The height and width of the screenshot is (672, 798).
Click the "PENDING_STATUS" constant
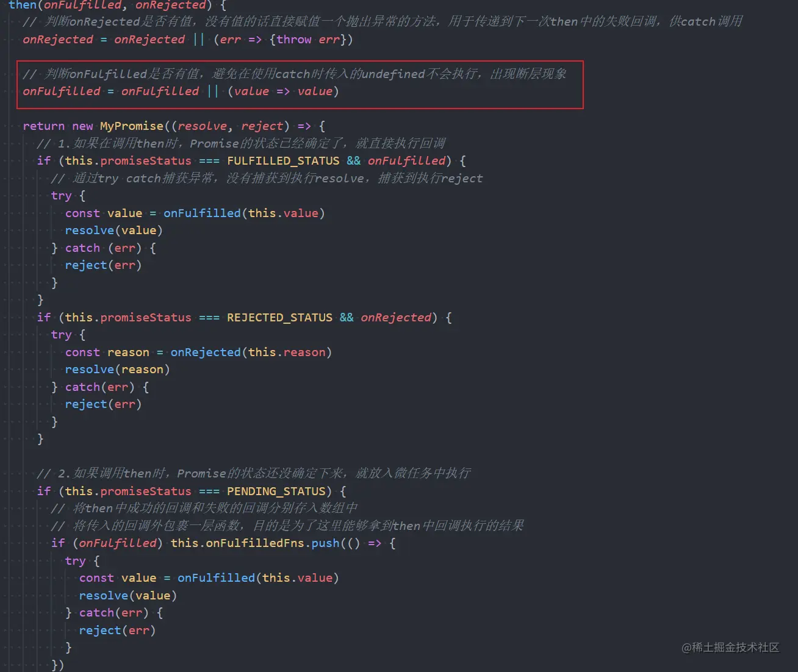276,491
